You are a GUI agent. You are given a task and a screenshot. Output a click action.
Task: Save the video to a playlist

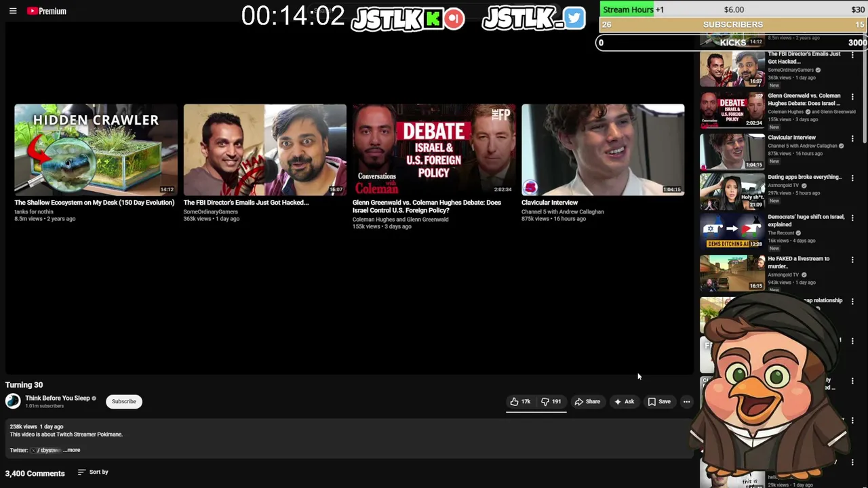(x=659, y=401)
